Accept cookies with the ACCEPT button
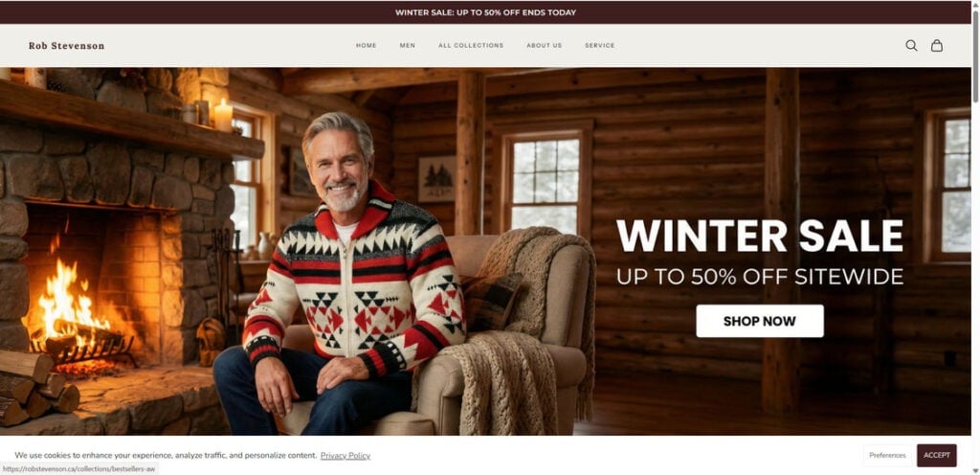Screen dimensions: 980x475 pyautogui.click(x=936, y=455)
